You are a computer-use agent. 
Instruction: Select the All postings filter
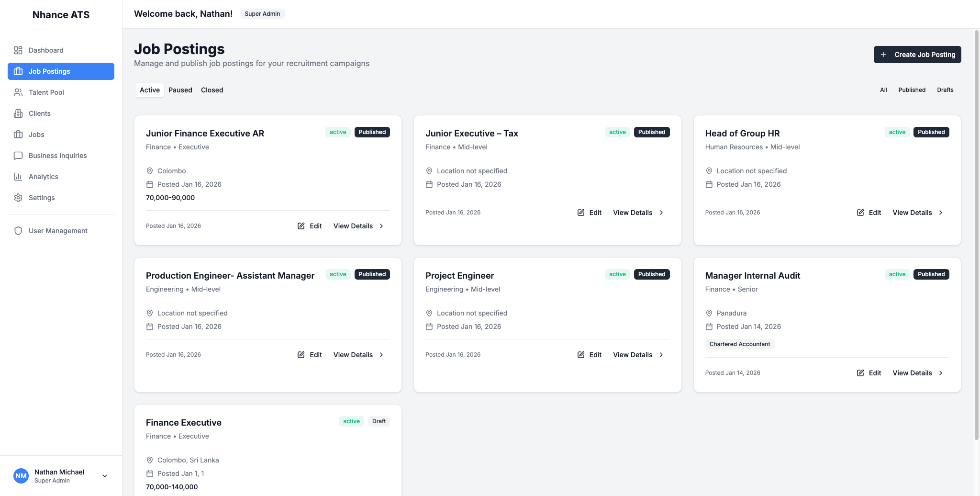tap(883, 90)
